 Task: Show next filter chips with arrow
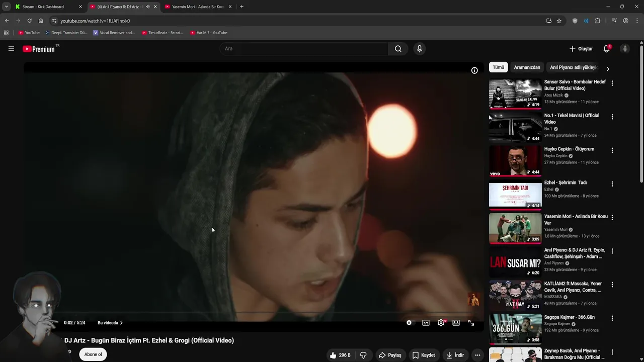tap(607, 69)
